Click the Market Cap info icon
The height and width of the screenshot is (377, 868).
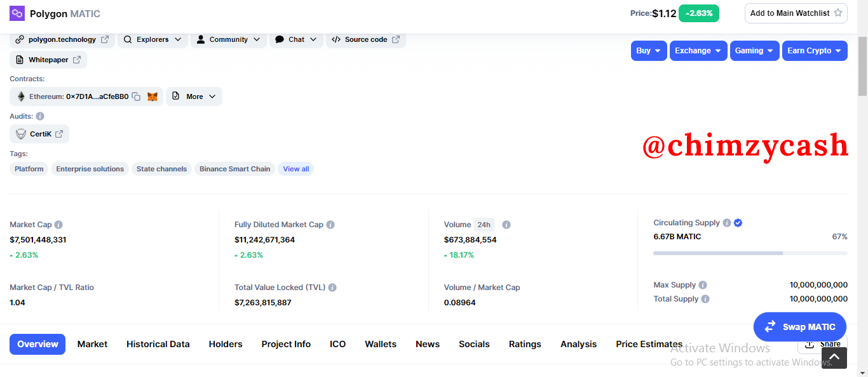(x=58, y=225)
